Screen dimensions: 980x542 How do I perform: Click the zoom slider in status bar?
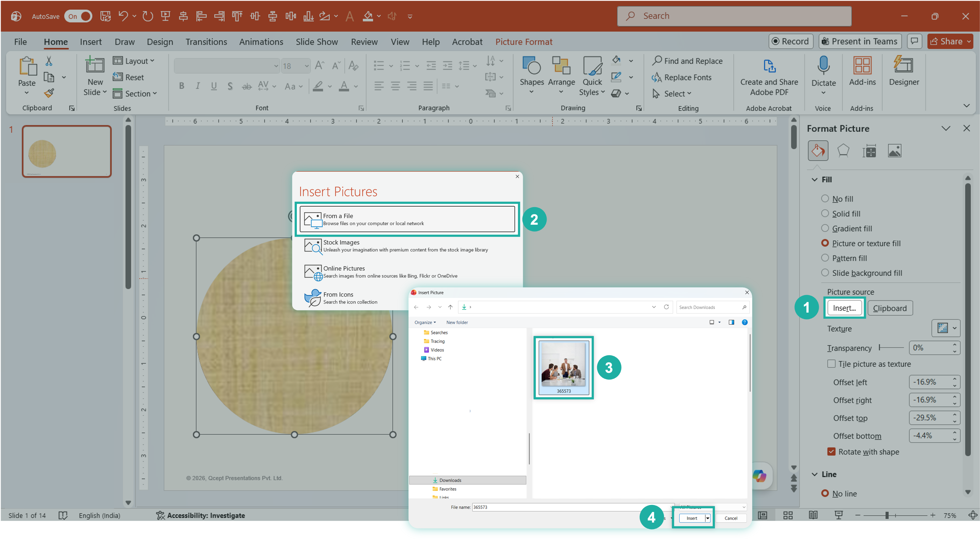[894, 515]
